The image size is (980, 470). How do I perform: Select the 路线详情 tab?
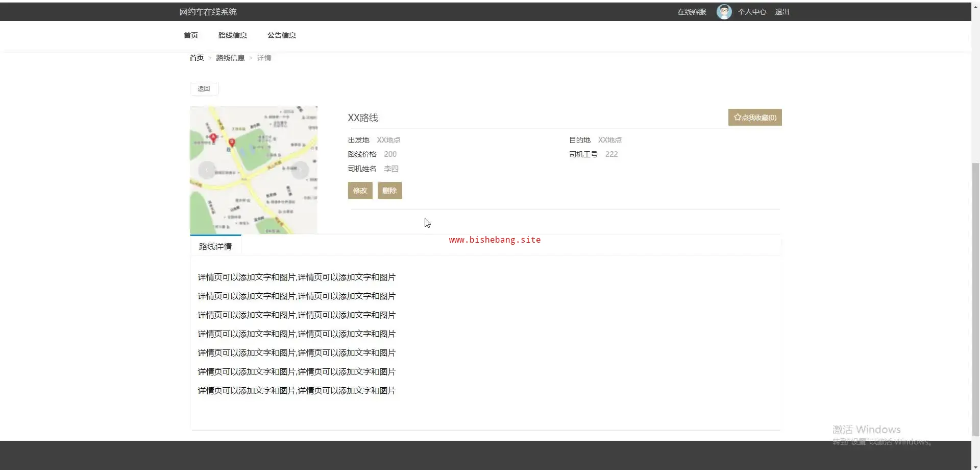coord(215,246)
